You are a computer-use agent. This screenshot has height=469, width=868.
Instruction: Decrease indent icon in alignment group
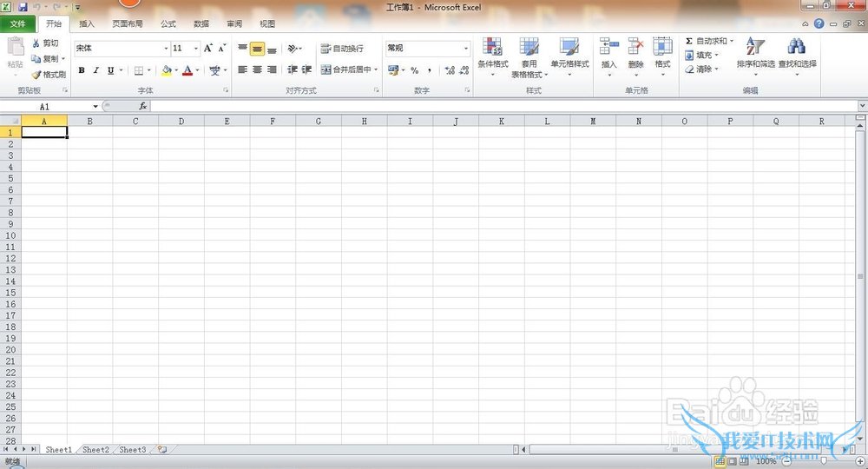[x=293, y=69]
